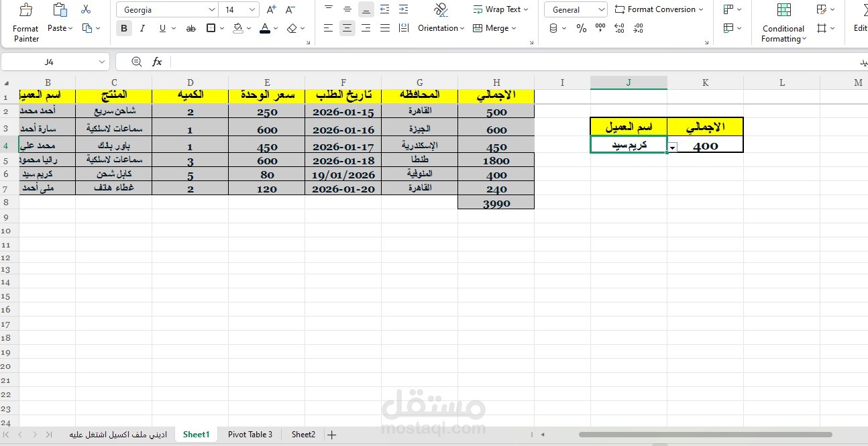Toggle center horizontal alignment
The width and height of the screenshot is (868, 446).
pyautogui.click(x=347, y=28)
